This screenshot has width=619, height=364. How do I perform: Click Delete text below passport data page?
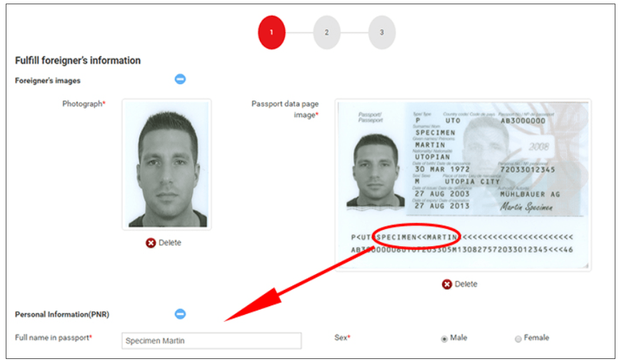click(465, 284)
